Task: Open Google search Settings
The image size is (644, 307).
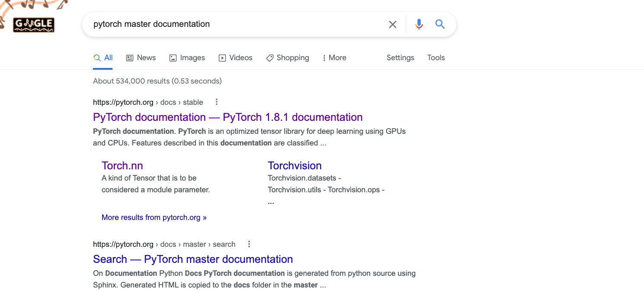Action: coord(400,57)
